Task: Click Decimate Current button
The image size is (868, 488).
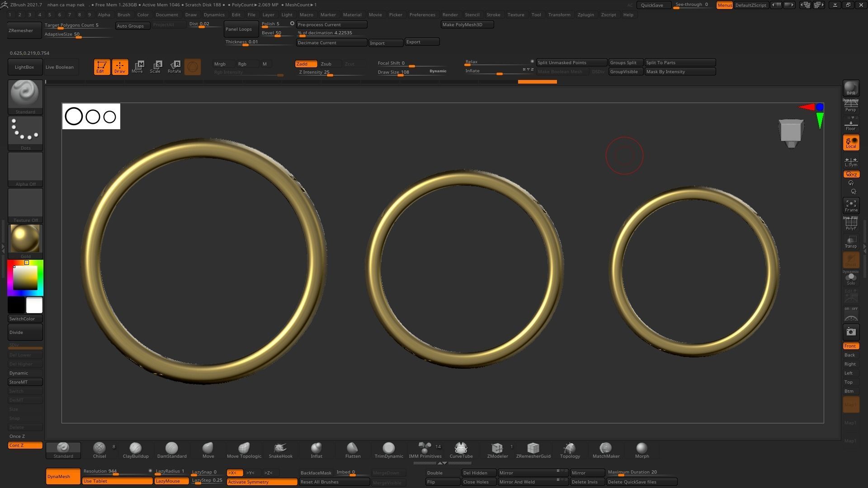Action: pos(331,42)
